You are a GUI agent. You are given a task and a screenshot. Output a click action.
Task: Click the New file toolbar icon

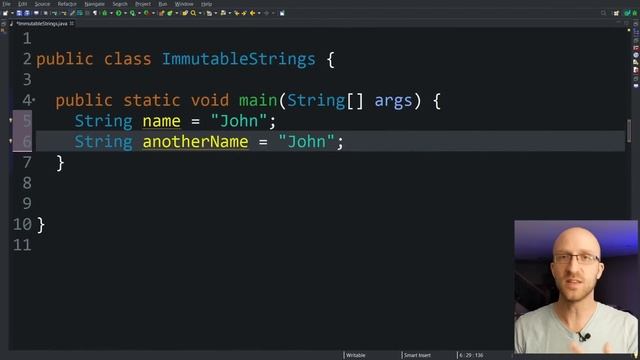[5, 13]
